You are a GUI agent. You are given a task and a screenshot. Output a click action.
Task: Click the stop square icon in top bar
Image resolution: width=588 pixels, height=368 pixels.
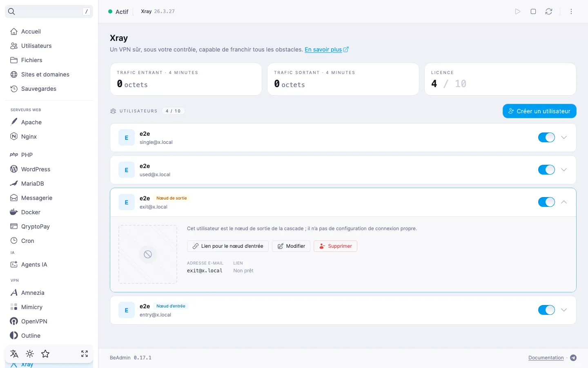(533, 11)
